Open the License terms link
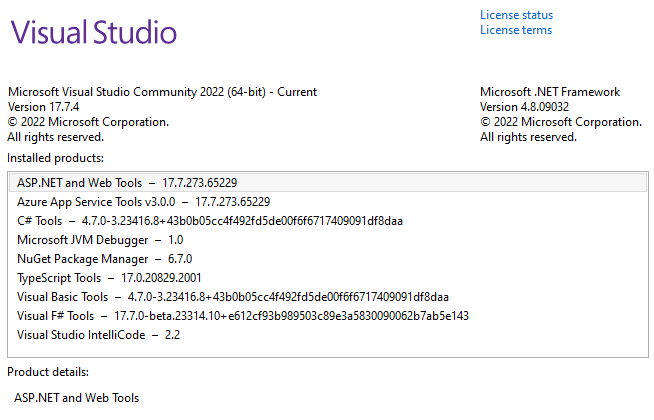 (x=515, y=30)
